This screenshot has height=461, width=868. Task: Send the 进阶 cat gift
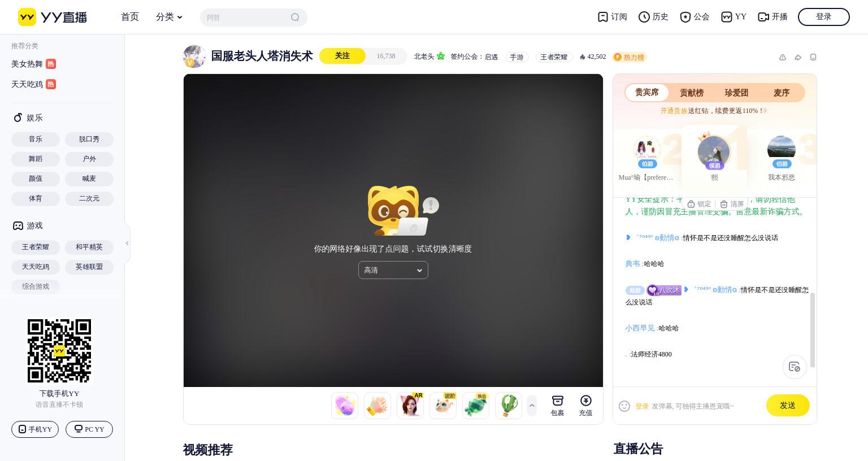pyautogui.click(x=443, y=406)
